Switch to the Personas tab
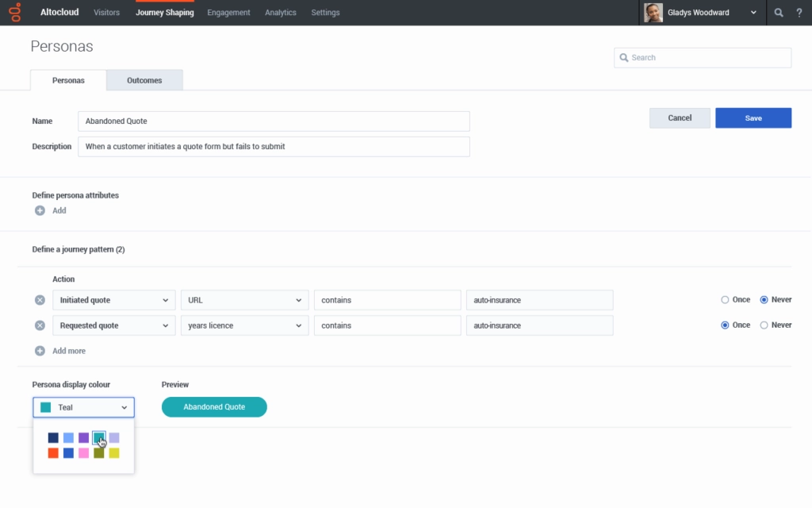The width and height of the screenshot is (812, 508). [x=68, y=80]
